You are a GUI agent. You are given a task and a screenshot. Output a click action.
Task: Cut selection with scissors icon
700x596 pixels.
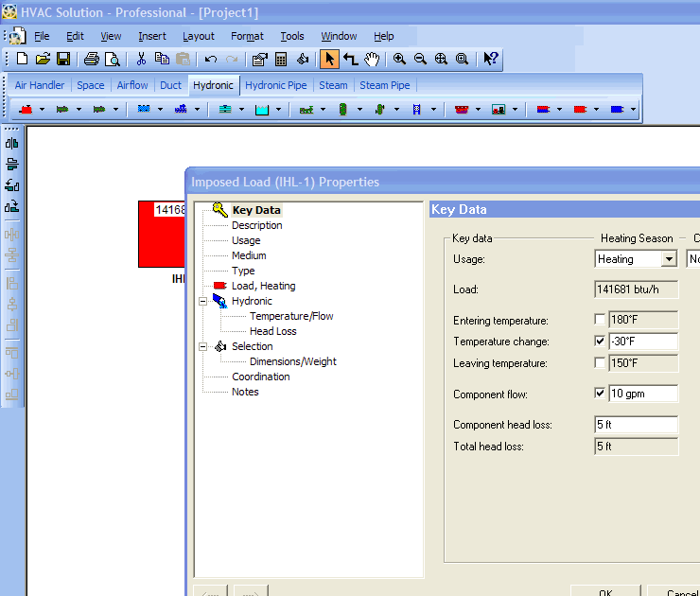tap(141, 59)
